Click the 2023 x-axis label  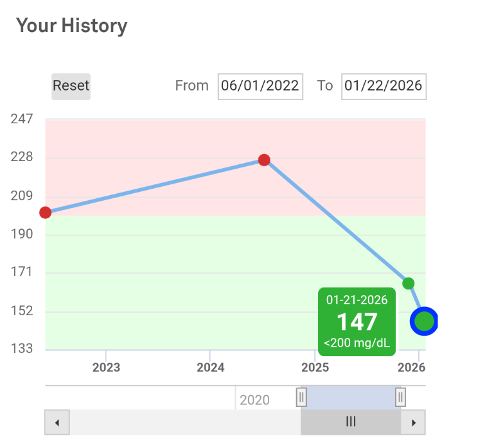[x=106, y=367]
